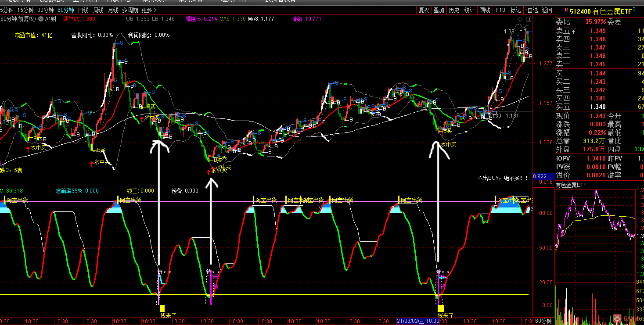Toggle the side panel icon above the chart
Image resolution: width=644 pixels, height=325 pixels.
pos(529,19)
